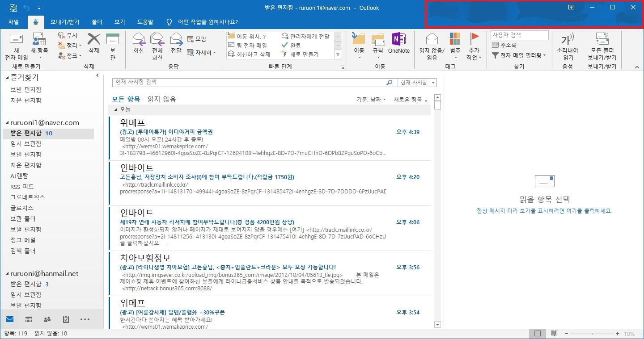Screen dimensions: 644x339
Task: Click the 추가 작업 flag button
Action: pos(474,47)
